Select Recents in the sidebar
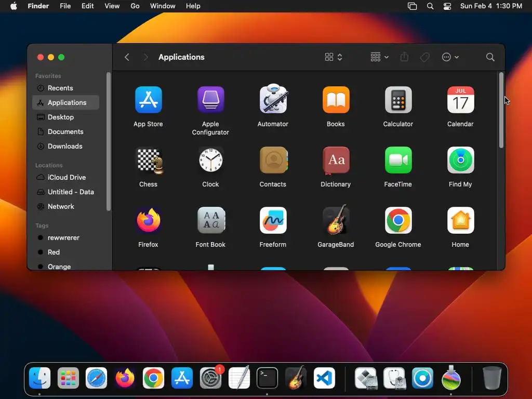Screen dimensions: 532x399 pos(66,88)
